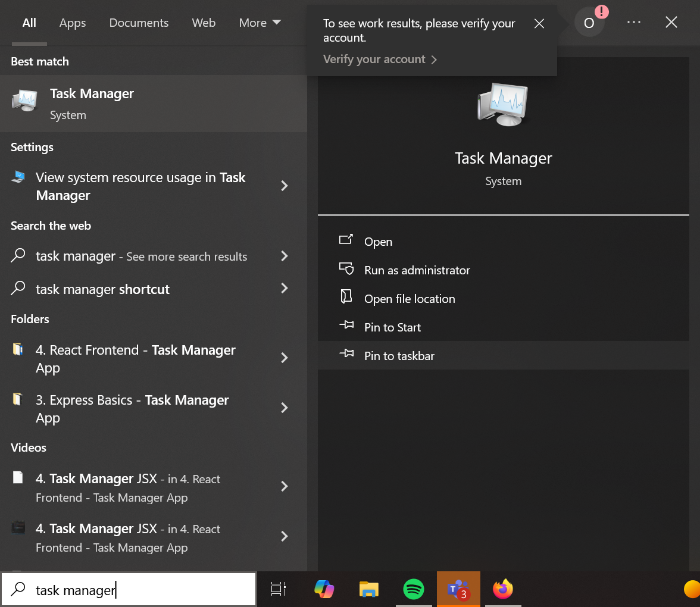Open File Explorer from the taskbar

[369, 589]
